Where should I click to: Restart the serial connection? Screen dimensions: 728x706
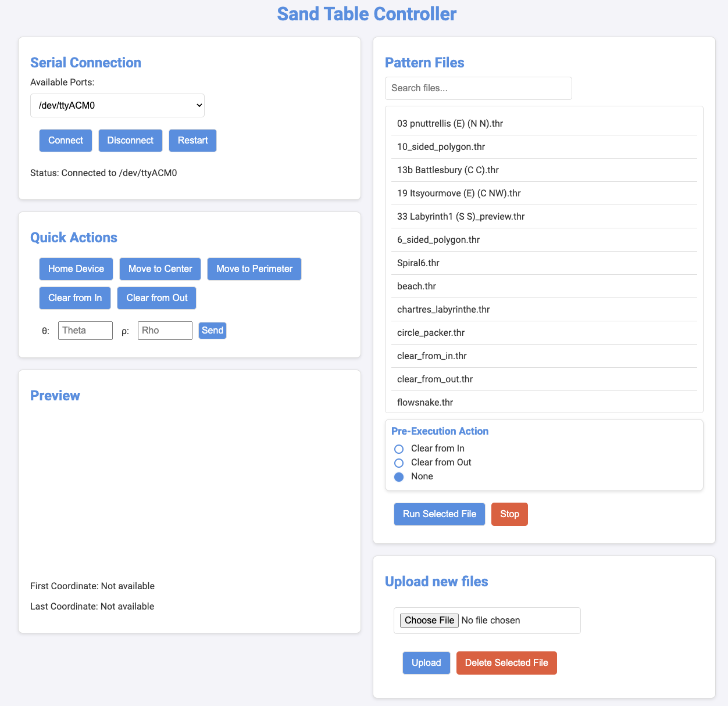tap(192, 141)
